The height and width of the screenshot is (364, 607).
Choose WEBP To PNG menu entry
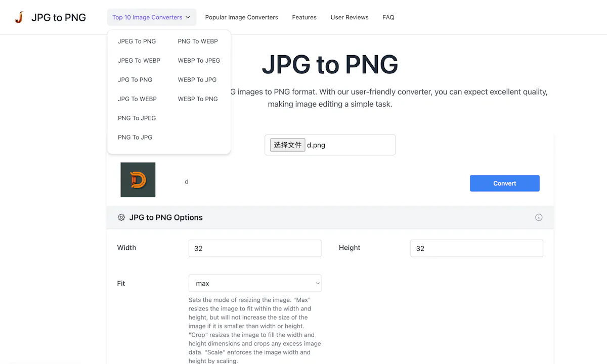pos(198,99)
